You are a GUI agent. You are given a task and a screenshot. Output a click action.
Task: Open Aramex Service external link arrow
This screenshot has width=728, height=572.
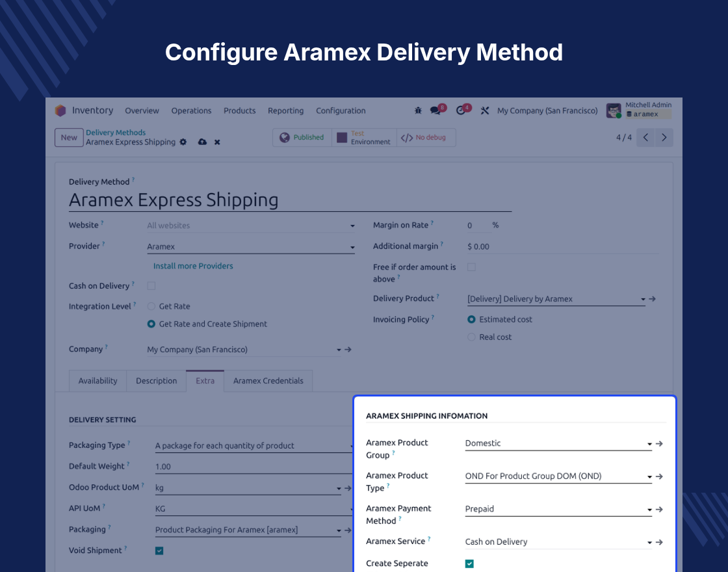click(x=659, y=542)
